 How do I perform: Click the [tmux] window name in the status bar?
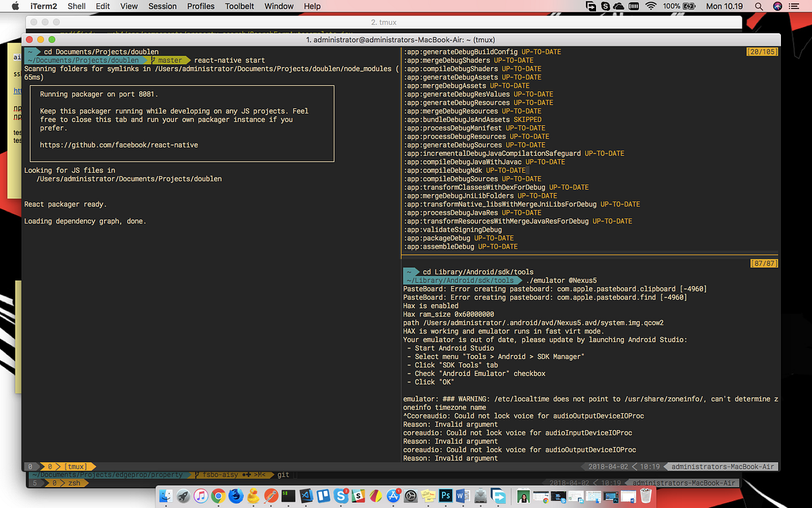point(76,466)
